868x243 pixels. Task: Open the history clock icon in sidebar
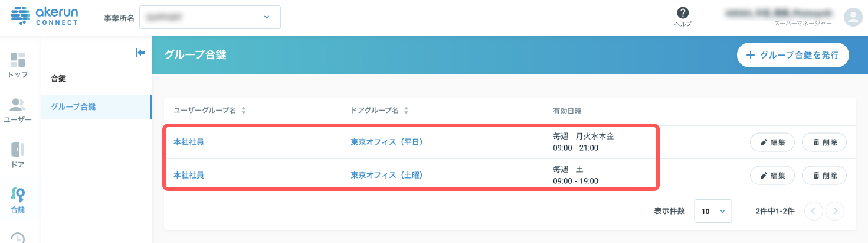click(18, 238)
